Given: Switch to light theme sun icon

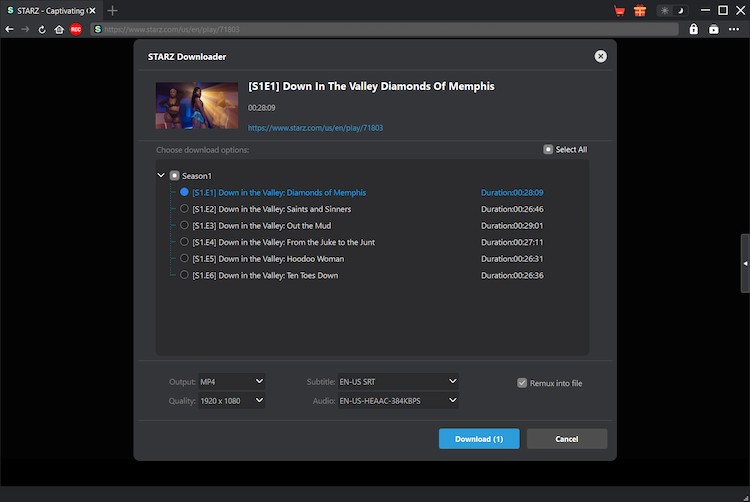Looking at the screenshot, I should [664, 11].
